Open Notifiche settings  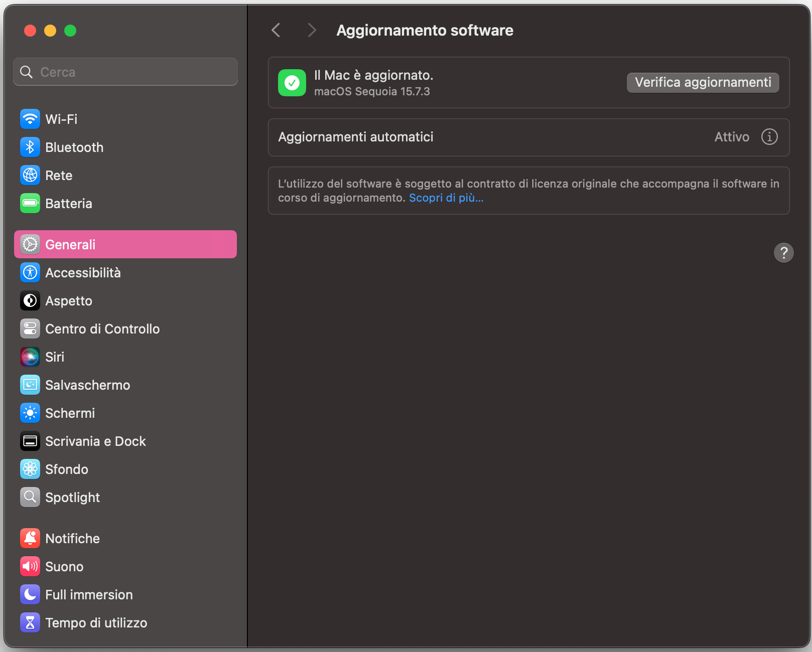click(x=72, y=538)
